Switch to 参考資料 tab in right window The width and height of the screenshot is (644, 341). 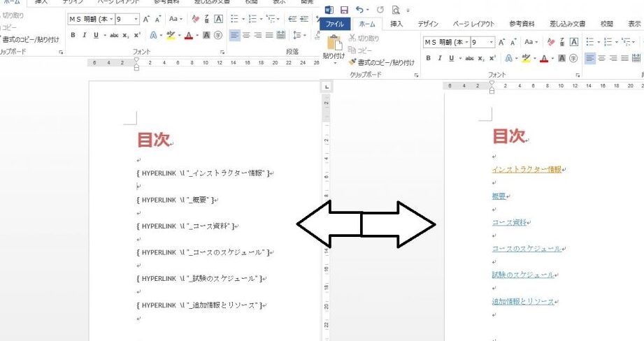[522, 24]
